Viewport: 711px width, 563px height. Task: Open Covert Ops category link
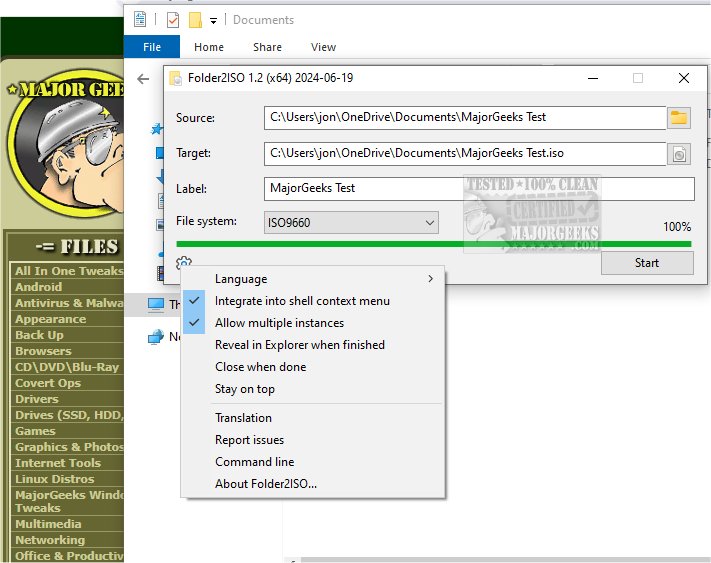click(48, 383)
